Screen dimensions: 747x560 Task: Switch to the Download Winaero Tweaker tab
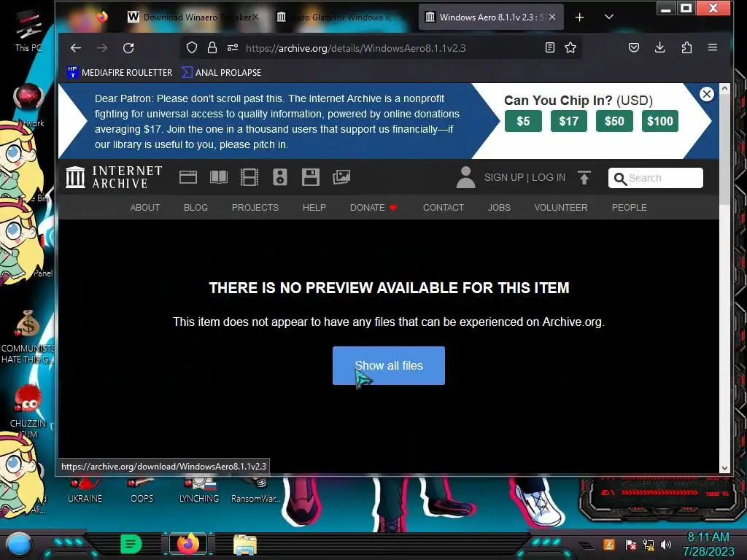tap(193, 17)
